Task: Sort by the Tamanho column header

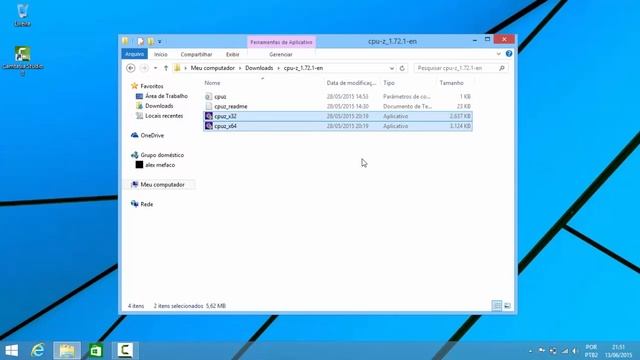Action: point(451,83)
